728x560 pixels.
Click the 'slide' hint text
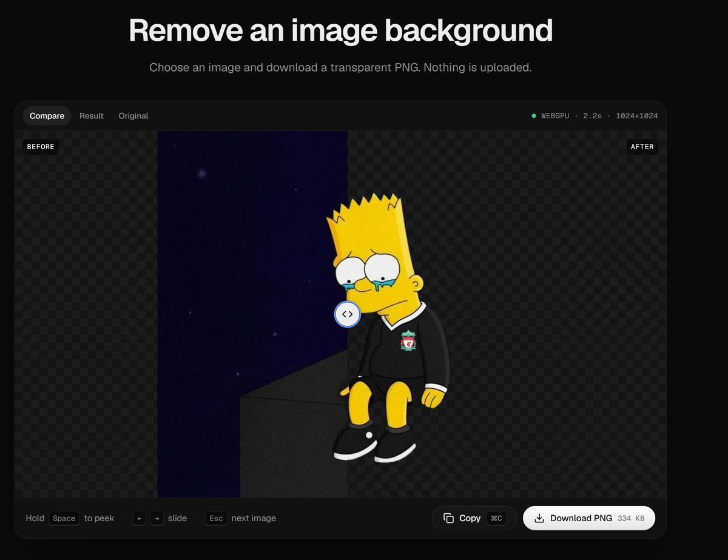click(x=177, y=518)
